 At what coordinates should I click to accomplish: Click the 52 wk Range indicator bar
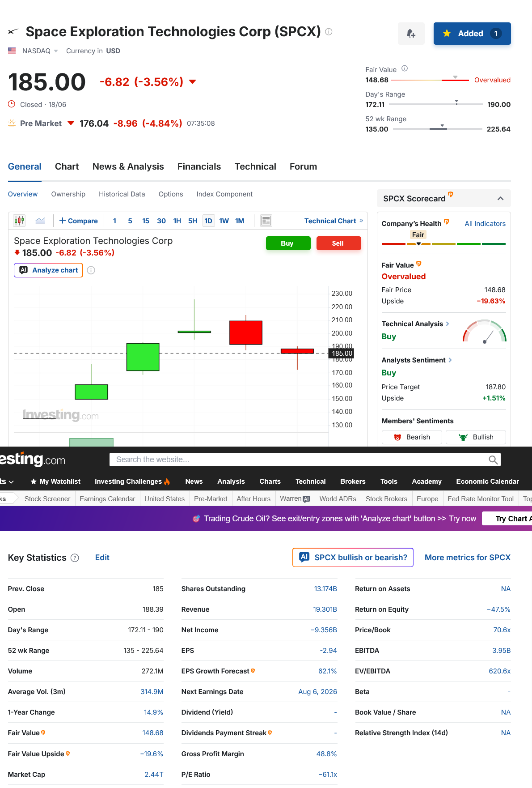(x=437, y=129)
